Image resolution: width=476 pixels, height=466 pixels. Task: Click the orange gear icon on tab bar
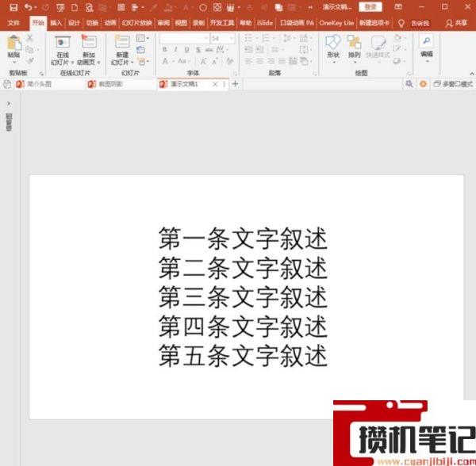click(423, 84)
